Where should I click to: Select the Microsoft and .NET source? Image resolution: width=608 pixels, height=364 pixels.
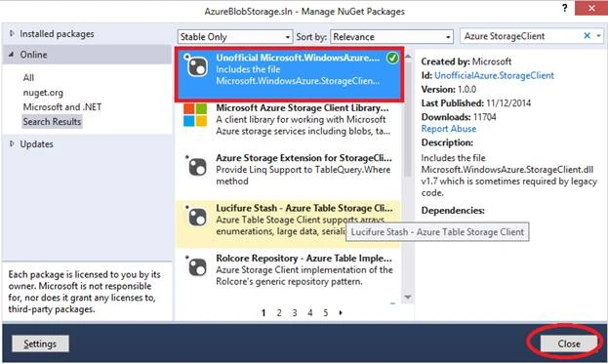(62, 107)
